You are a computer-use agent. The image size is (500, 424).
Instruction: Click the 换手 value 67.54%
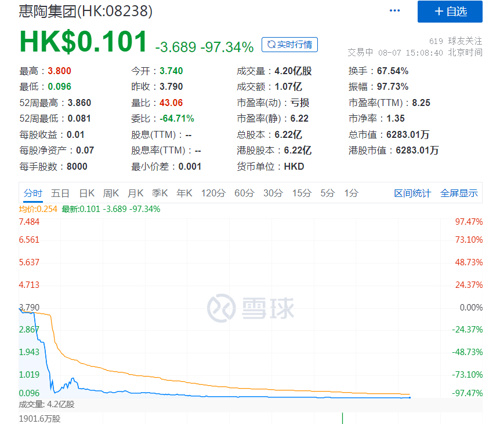[x=392, y=71]
